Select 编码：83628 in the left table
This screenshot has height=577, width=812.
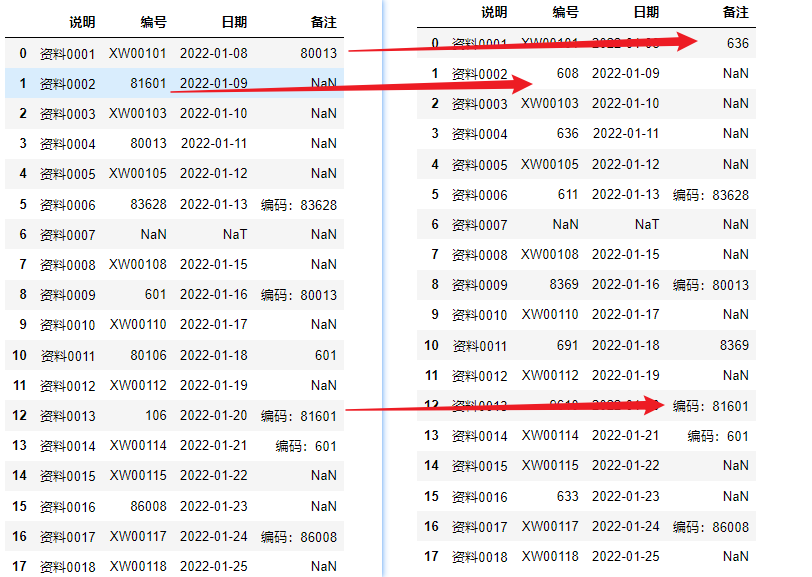point(299,205)
